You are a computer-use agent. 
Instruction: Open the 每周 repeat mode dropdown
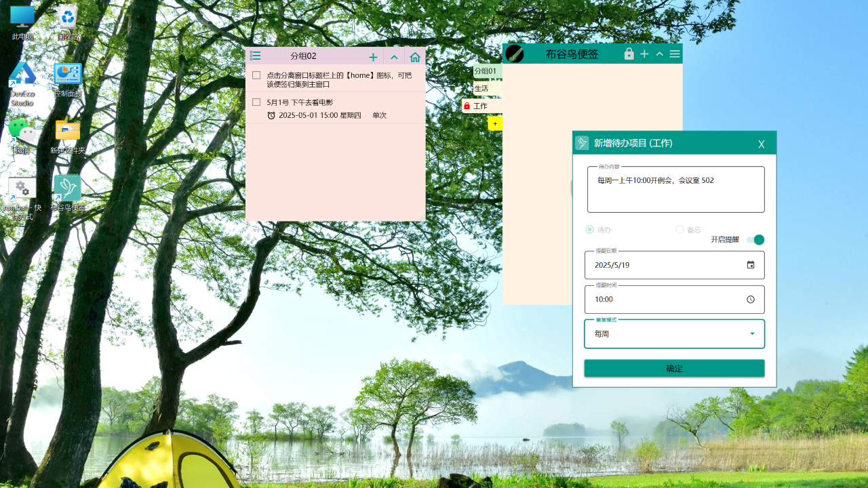point(751,333)
